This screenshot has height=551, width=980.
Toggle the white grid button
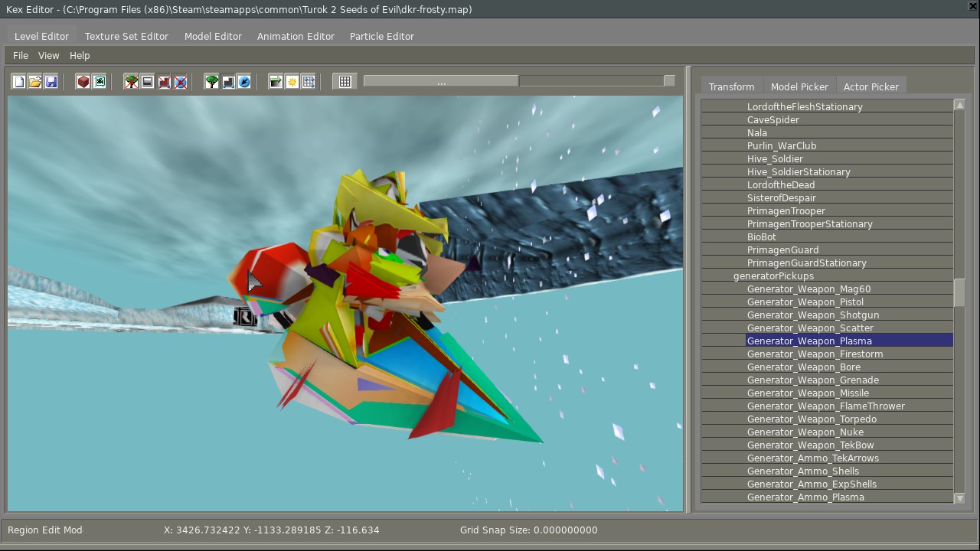[345, 82]
